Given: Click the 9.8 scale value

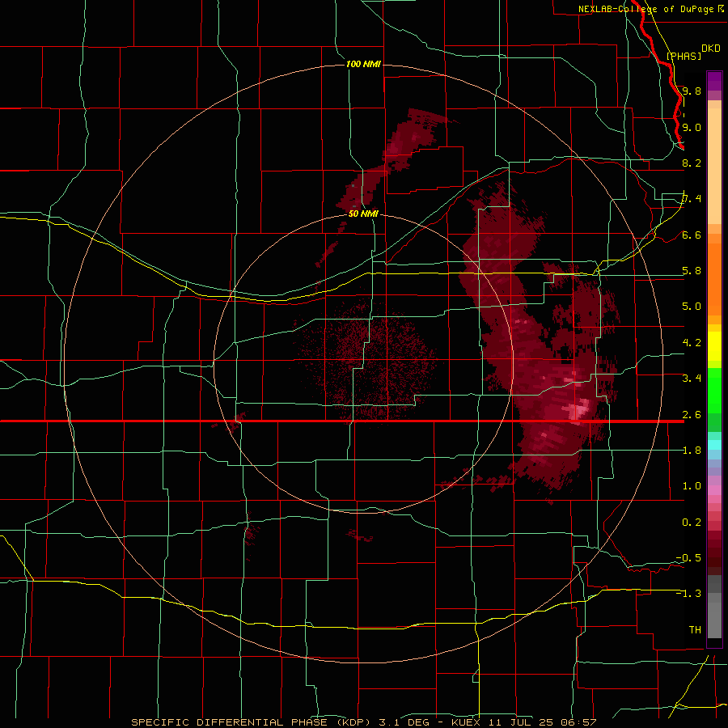Looking at the screenshot, I should tap(692, 91).
